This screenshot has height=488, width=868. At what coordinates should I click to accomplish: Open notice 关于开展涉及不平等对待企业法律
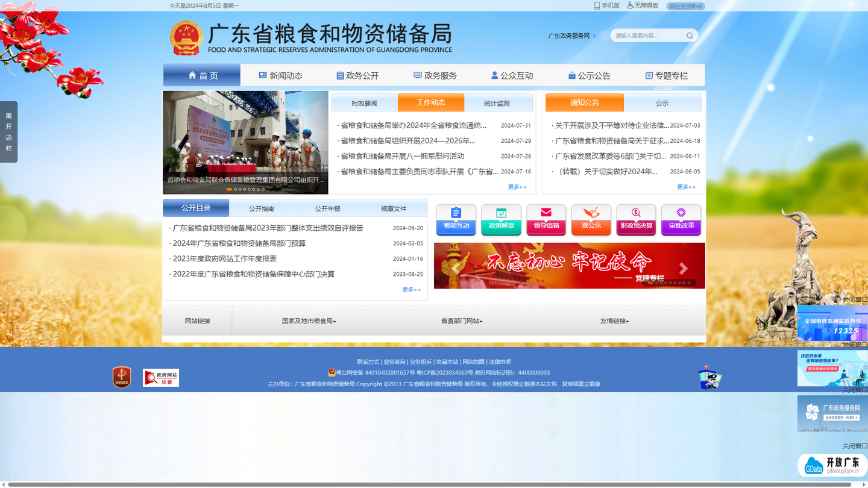click(612, 125)
